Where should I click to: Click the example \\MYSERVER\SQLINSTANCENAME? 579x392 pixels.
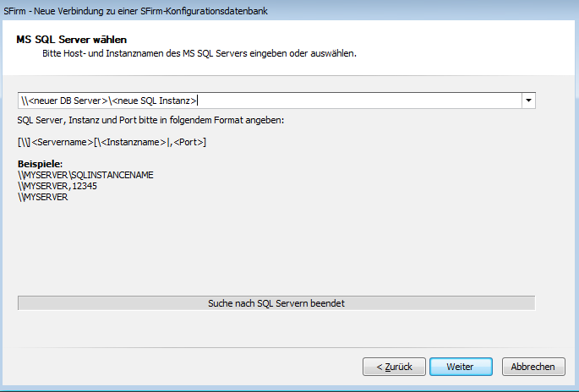pos(85,175)
